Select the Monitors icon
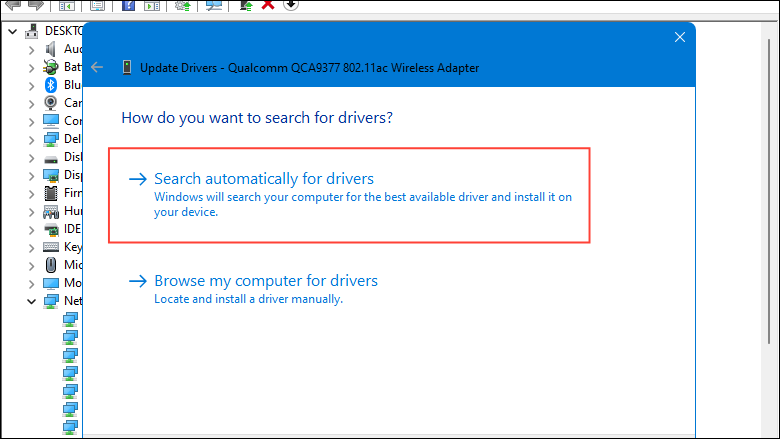The width and height of the screenshot is (780, 439). [51, 283]
